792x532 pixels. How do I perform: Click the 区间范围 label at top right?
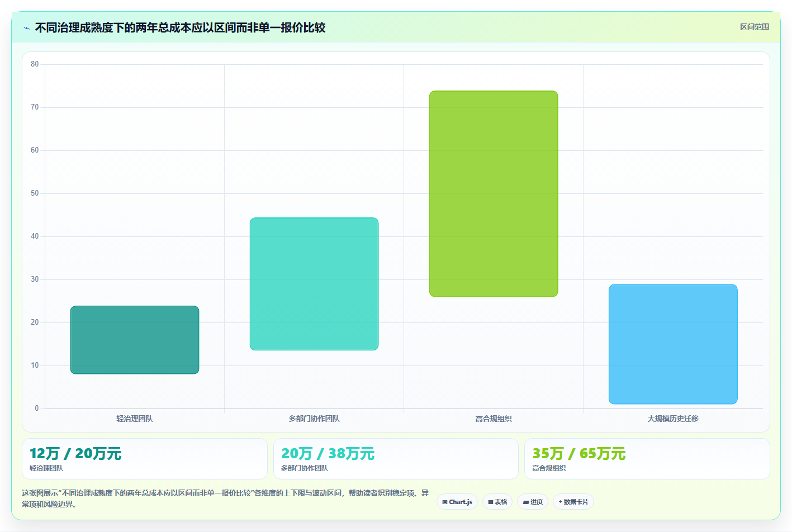[755, 27]
